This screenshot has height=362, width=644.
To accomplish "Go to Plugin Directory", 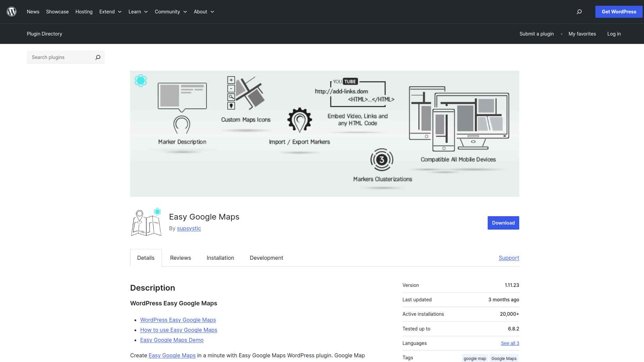I will pyautogui.click(x=44, y=34).
